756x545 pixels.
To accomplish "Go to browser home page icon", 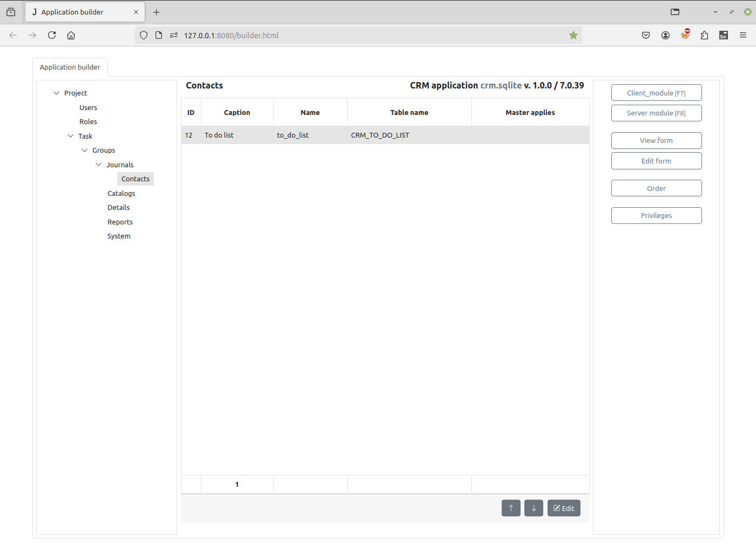I will click(x=71, y=35).
